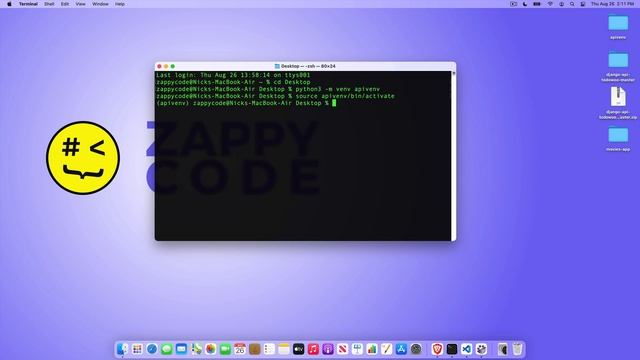640x360 pixels.
Task: Select the apivenv folder on desktop
Action: [x=618, y=27]
